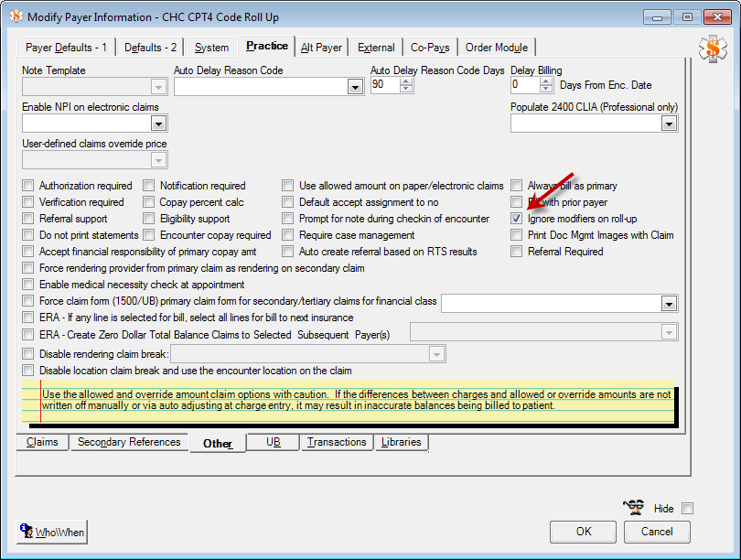Click the Cancel button
Image resolution: width=741 pixels, height=560 pixels.
(657, 532)
